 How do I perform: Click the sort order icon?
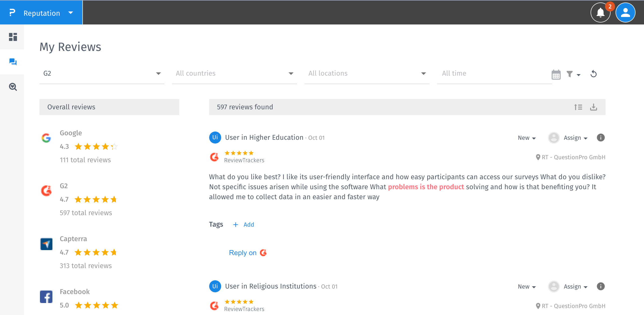(578, 107)
